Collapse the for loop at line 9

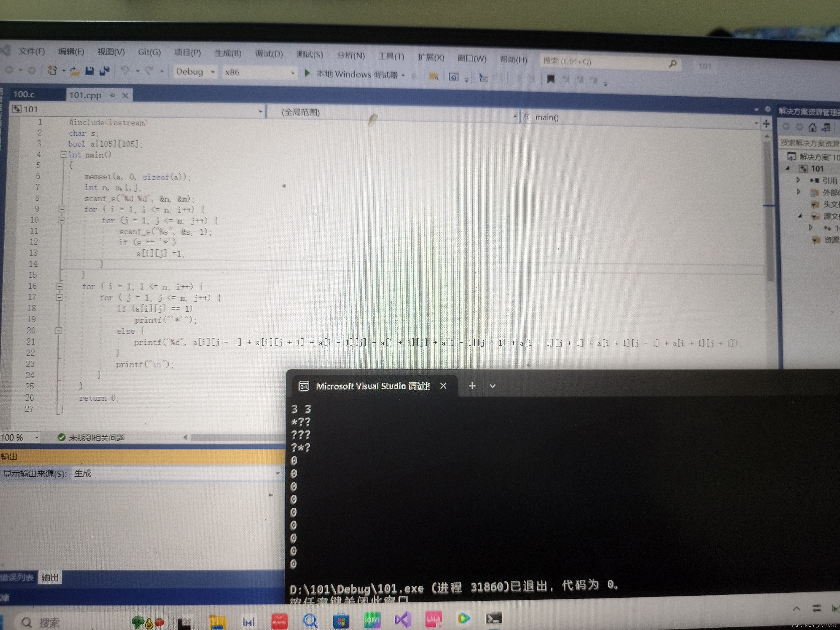[62, 209]
